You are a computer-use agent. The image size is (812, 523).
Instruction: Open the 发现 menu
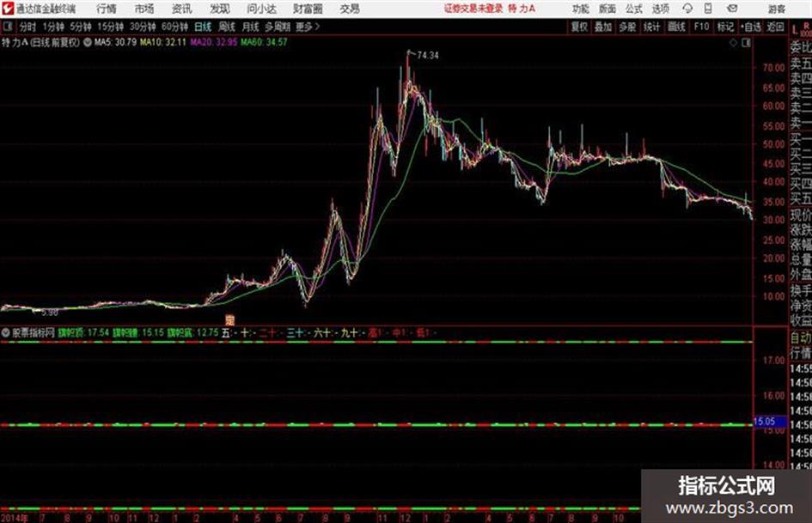click(220, 9)
